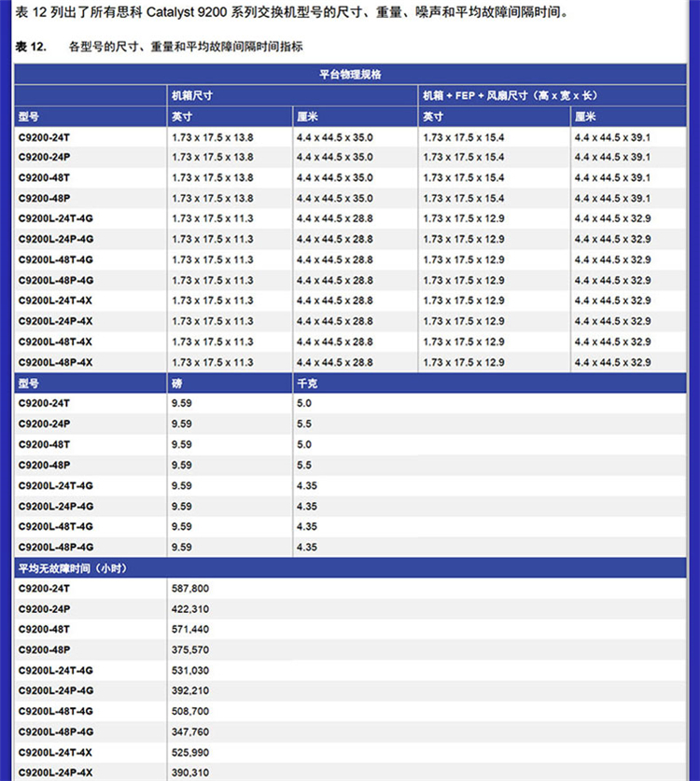The width and height of the screenshot is (700, 781).
Task: Select the 347,760 MTBF cell
Action: (x=191, y=732)
